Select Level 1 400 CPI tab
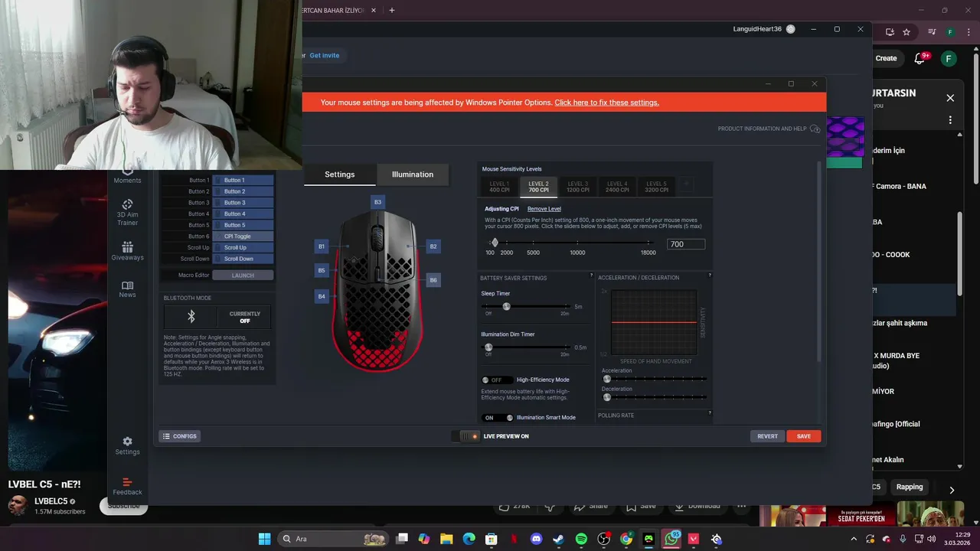 (x=499, y=187)
